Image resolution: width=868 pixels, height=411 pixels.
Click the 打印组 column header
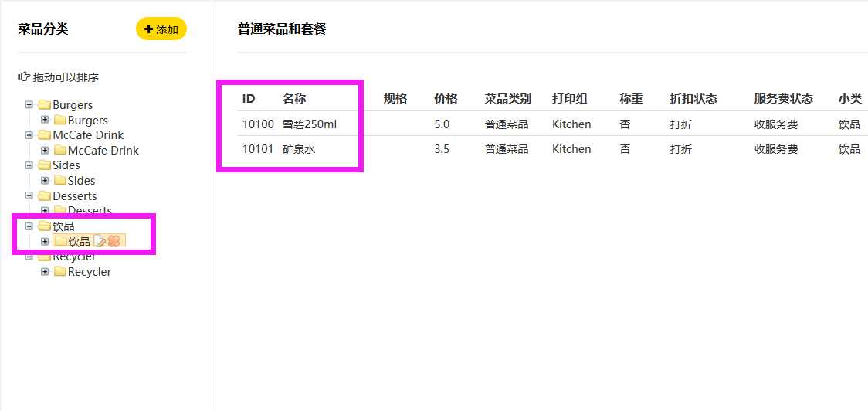[x=570, y=99]
